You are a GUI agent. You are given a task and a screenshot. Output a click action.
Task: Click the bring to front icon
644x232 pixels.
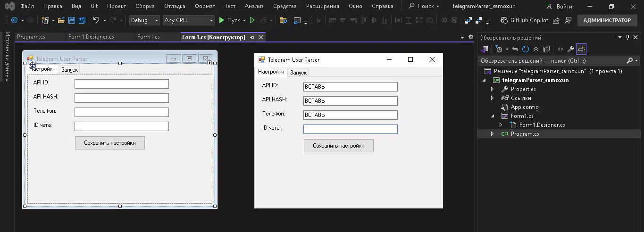468,20
